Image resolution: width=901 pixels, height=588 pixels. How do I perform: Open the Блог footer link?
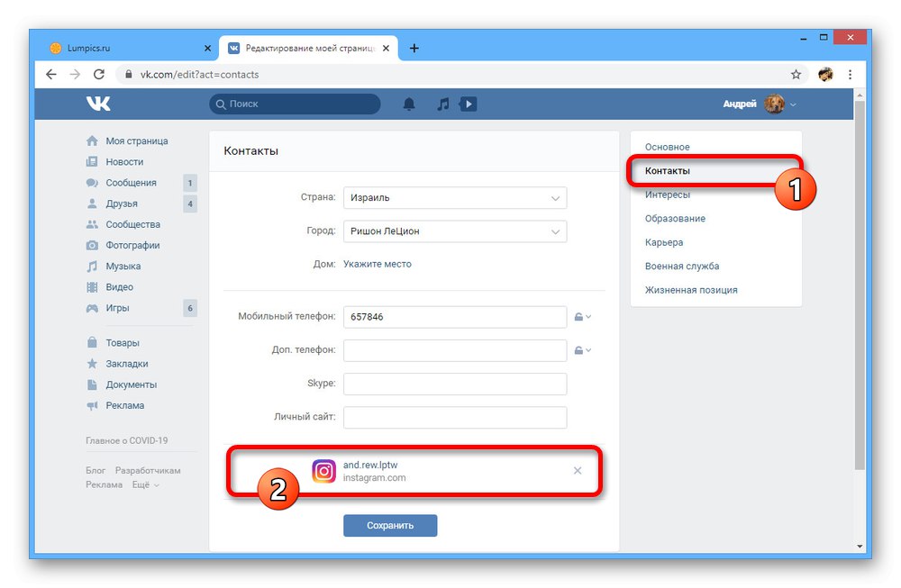coord(96,470)
